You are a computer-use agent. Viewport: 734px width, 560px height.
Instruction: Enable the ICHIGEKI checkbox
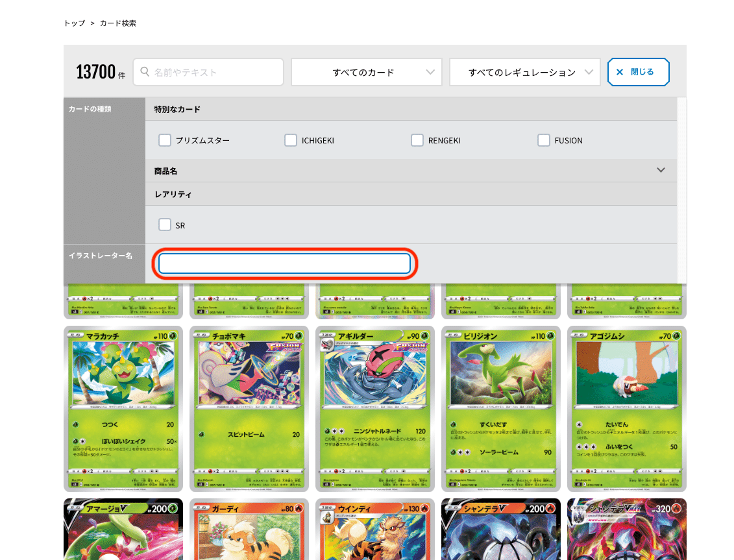click(291, 140)
